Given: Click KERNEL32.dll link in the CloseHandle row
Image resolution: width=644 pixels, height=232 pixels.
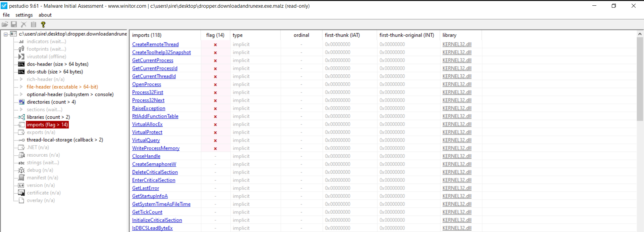Looking at the screenshot, I should tap(457, 156).
